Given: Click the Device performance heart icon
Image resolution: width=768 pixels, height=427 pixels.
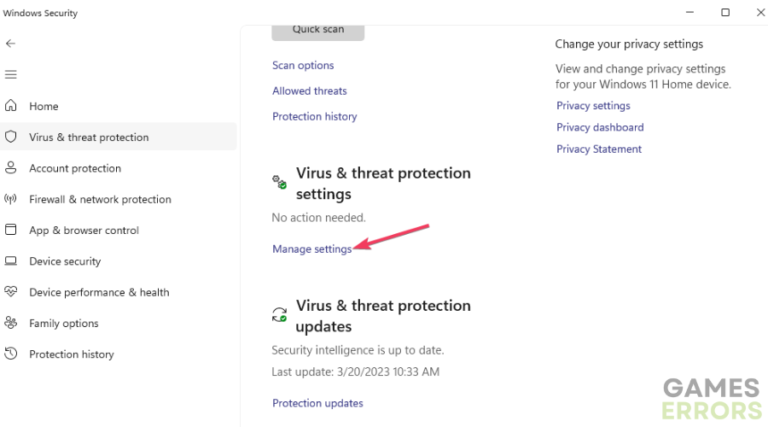Looking at the screenshot, I should click(x=11, y=292).
